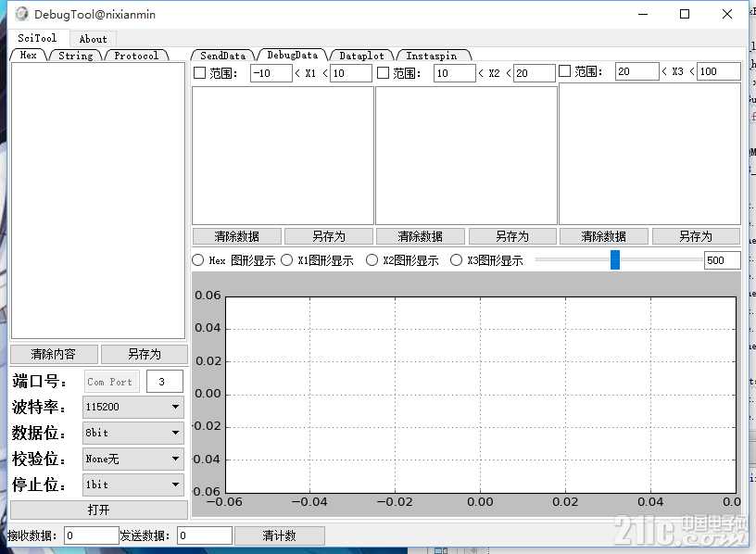756x554 pixels.
Task: Enable the X1 range checkbox
Action: (199, 73)
